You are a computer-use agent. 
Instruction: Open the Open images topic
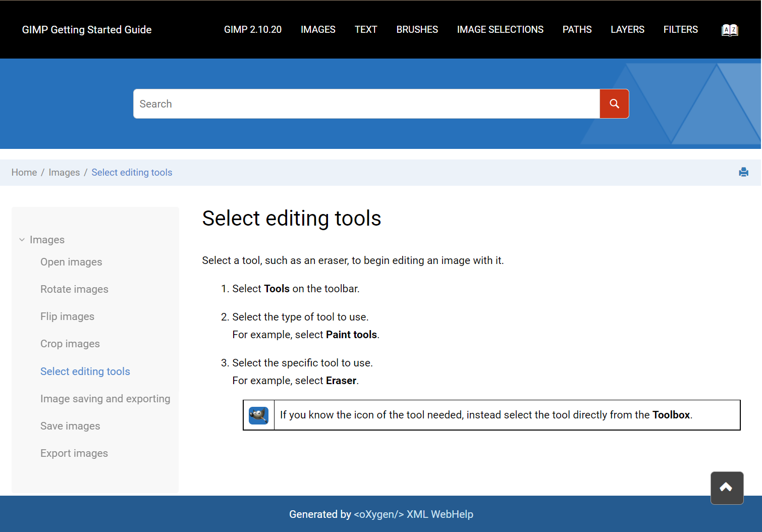[71, 262]
